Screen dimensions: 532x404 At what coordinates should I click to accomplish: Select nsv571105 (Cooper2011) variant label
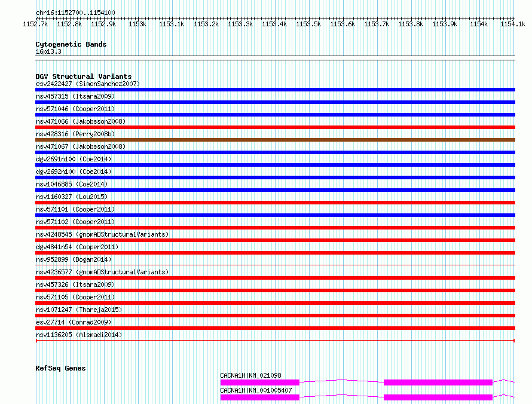[x=75, y=297]
